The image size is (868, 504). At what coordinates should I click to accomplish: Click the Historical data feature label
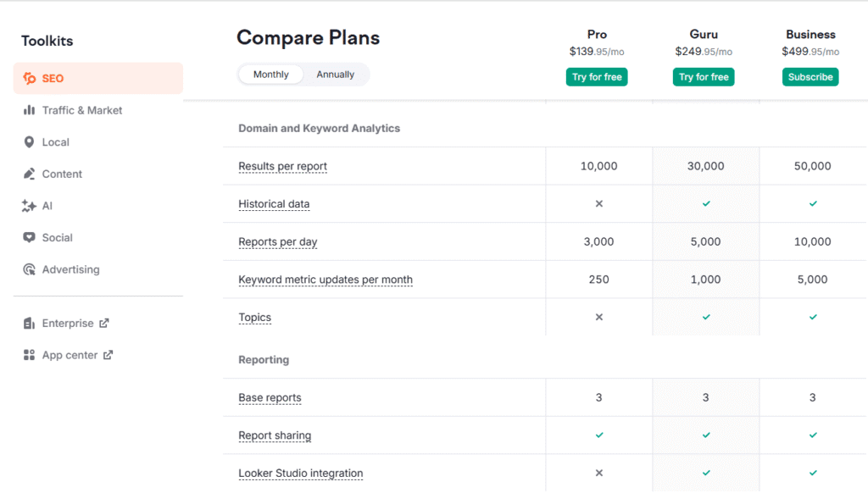(x=274, y=204)
